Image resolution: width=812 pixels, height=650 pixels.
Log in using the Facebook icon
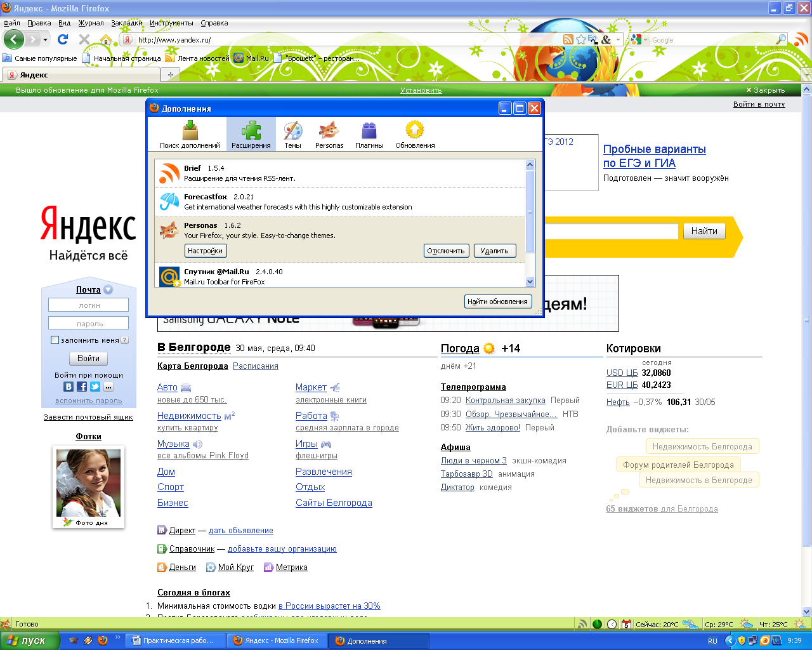pyautogui.click(x=82, y=387)
